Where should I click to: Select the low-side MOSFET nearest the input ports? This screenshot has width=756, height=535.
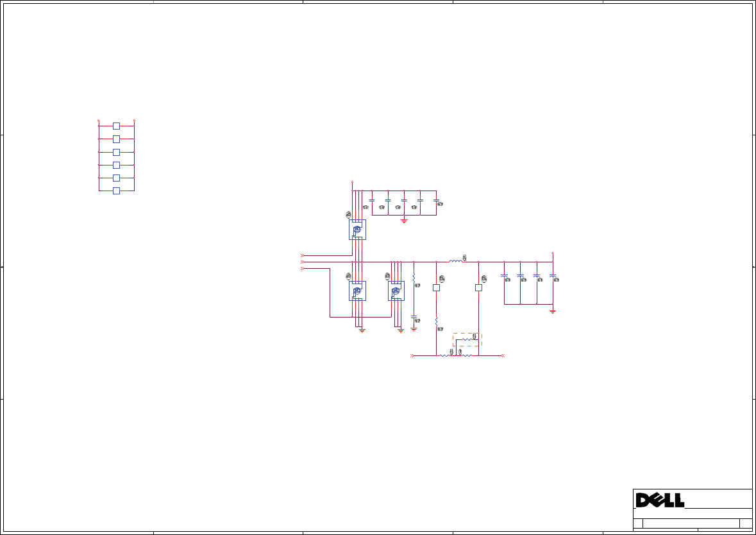(x=357, y=291)
